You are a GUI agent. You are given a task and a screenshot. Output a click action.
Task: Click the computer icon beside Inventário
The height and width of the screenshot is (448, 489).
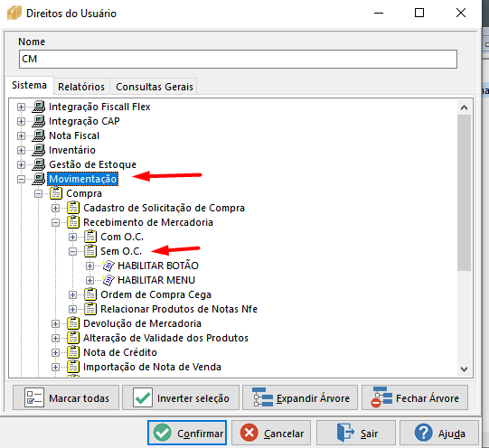click(x=39, y=150)
